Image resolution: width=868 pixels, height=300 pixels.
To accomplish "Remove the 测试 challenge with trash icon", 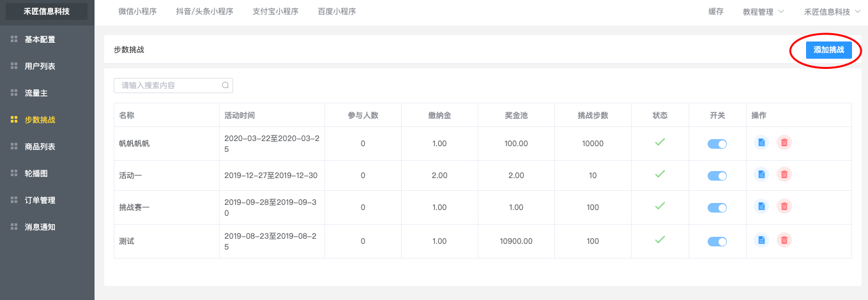I will (x=784, y=240).
